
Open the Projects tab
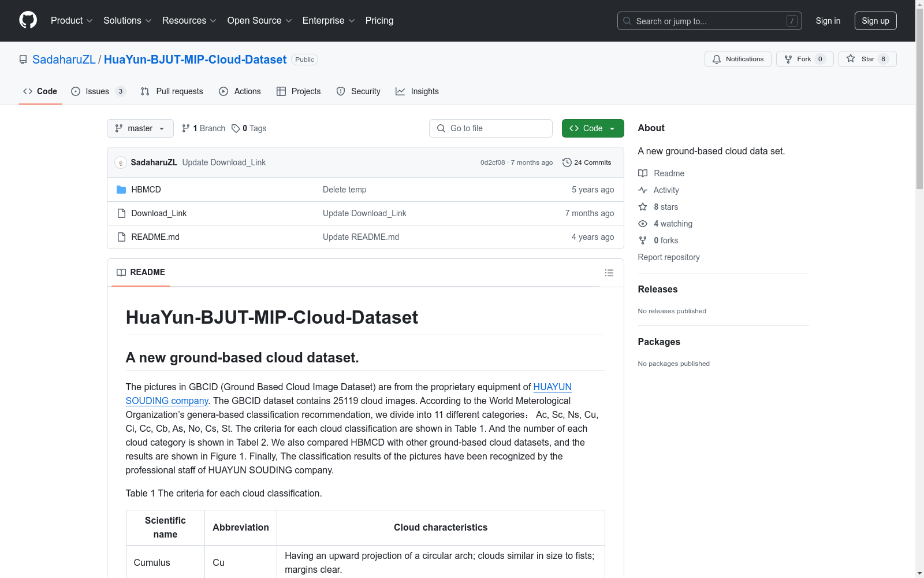pyautogui.click(x=299, y=91)
